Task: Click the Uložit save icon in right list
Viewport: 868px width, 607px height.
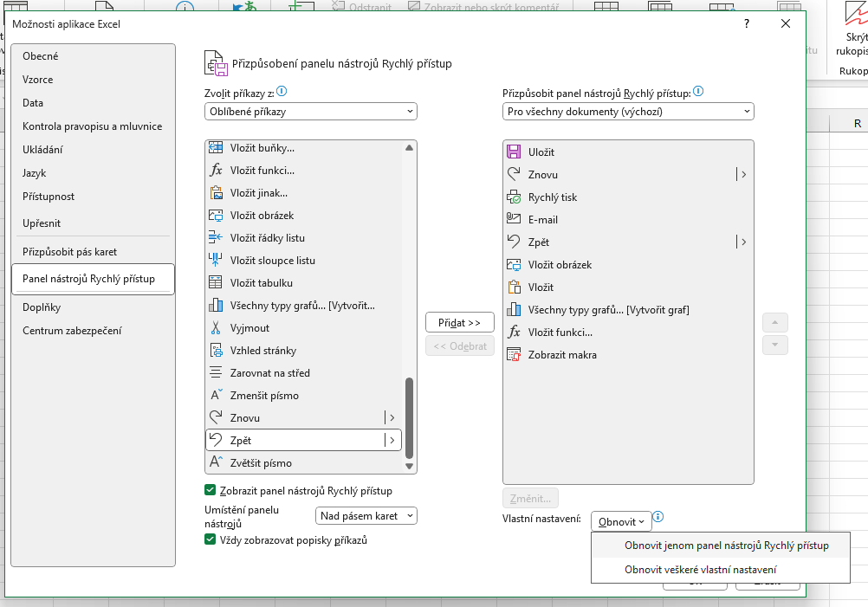Action: coord(514,152)
